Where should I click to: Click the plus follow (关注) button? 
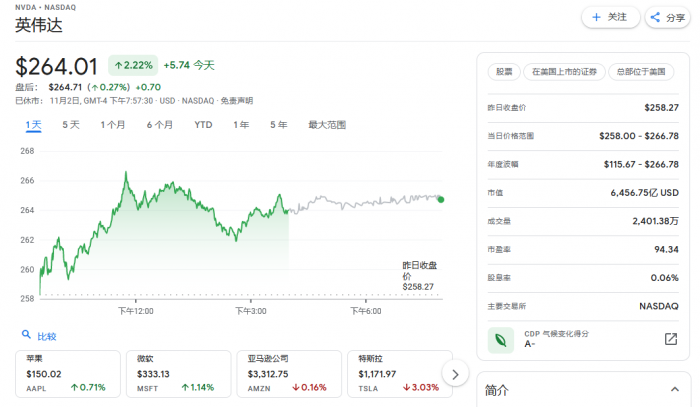(x=596, y=17)
